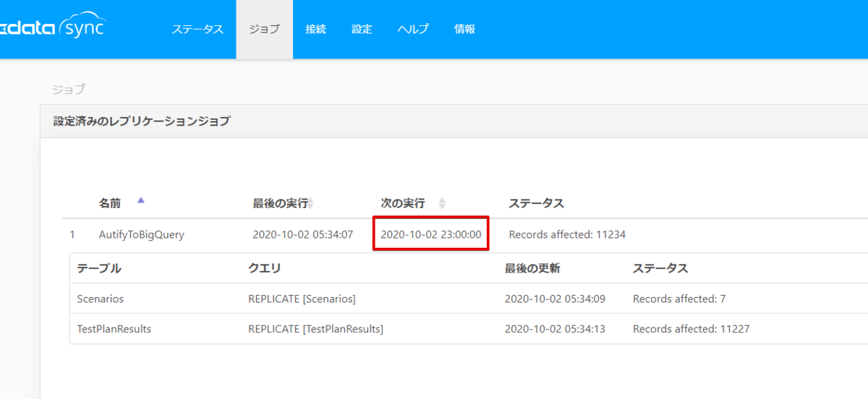Click REPLICATE [TestPlanResults] query cell
The width and height of the screenshot is (868, 399).
coord(315,329)
